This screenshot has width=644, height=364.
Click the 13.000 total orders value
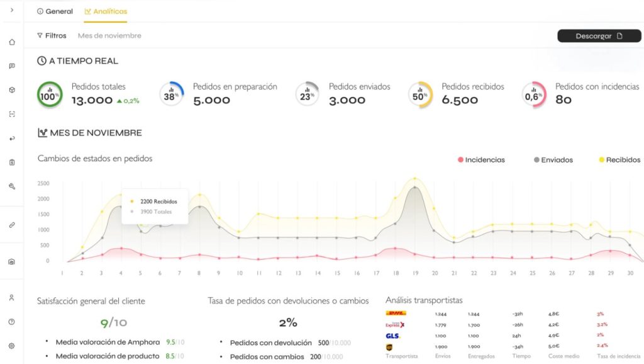tap(92, 100)
